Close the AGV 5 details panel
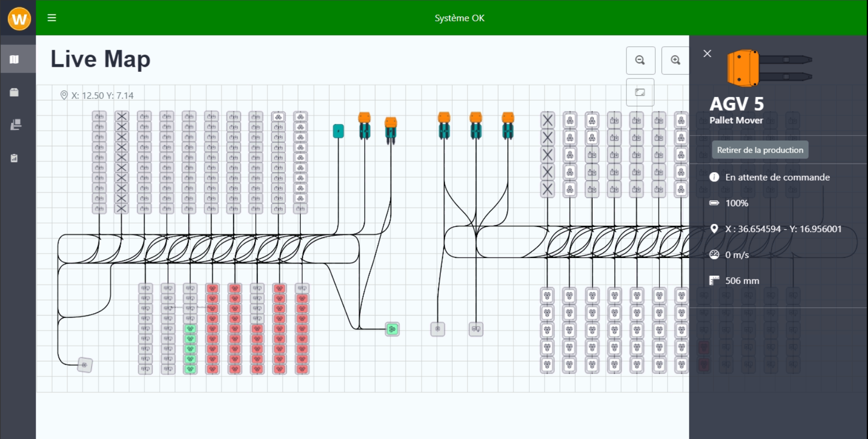The image size is (868, 439). point(707,53)
